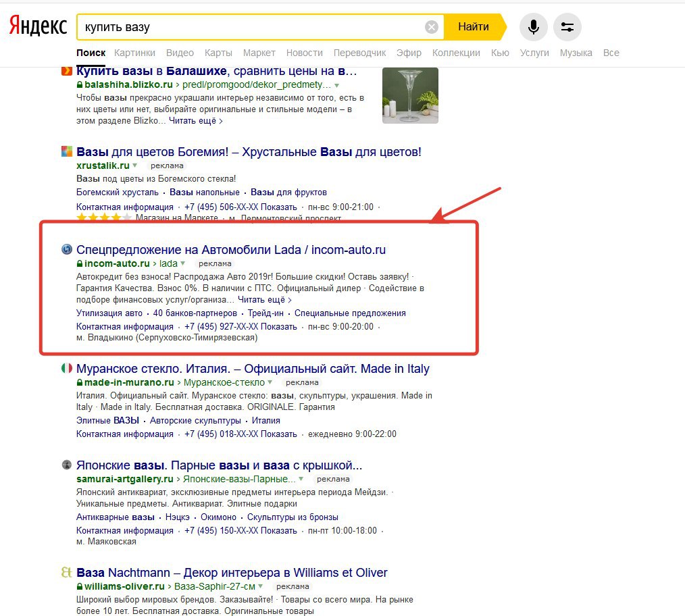Image resolution: width=685 pixels, height=616 pixels.
Task: Click the Элитные ВАЗЫ sitelink
Action: [108, 421]
